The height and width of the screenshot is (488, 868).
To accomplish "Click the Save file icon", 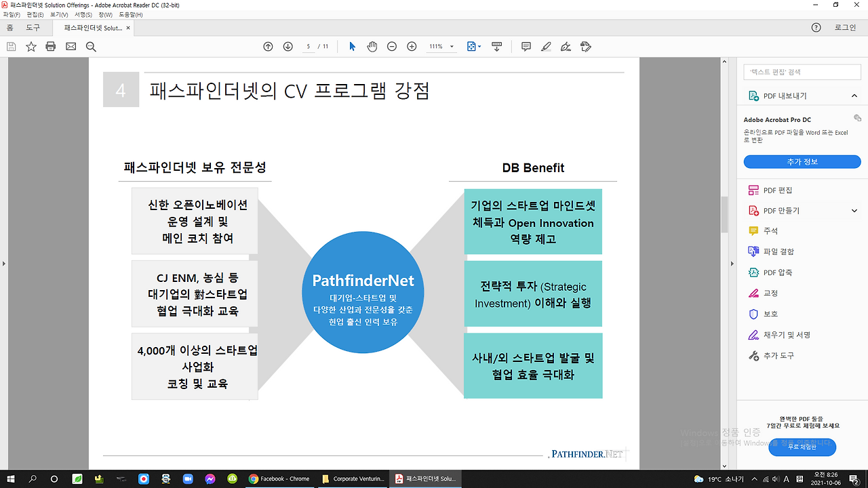I will tap(11, 47).
